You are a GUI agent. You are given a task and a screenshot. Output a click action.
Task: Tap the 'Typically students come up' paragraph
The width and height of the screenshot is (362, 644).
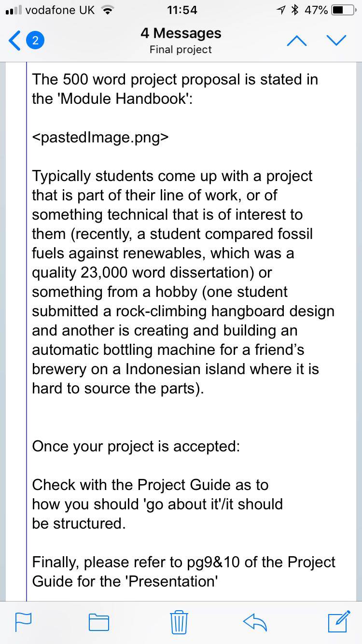[x=183, y=282]
